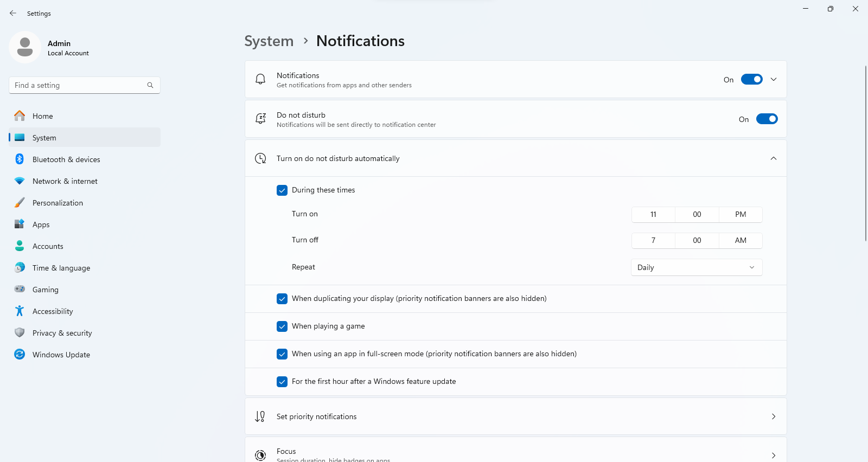Click the Personalization paintbrush icon
Screen dimensions: 868x462
click(20, 202)
